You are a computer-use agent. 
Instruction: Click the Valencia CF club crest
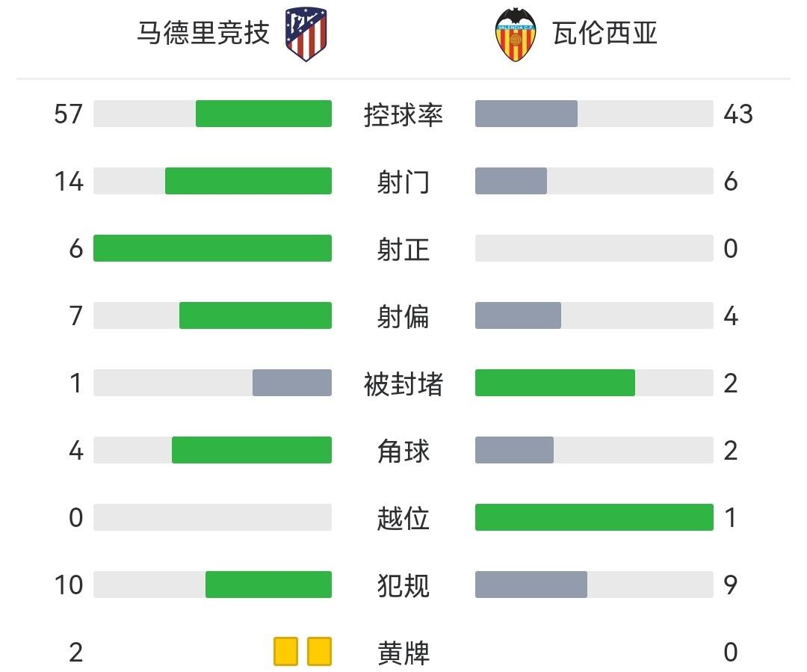516,34
